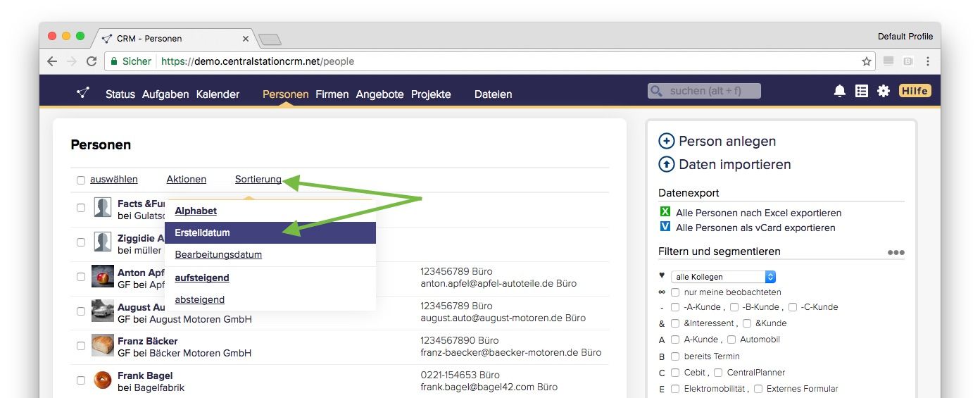Viewport: 980px width, 398px height.
Task: Open Franz Bäcker's contact entry
Action: pyautogui.click(x=147, y=341)
